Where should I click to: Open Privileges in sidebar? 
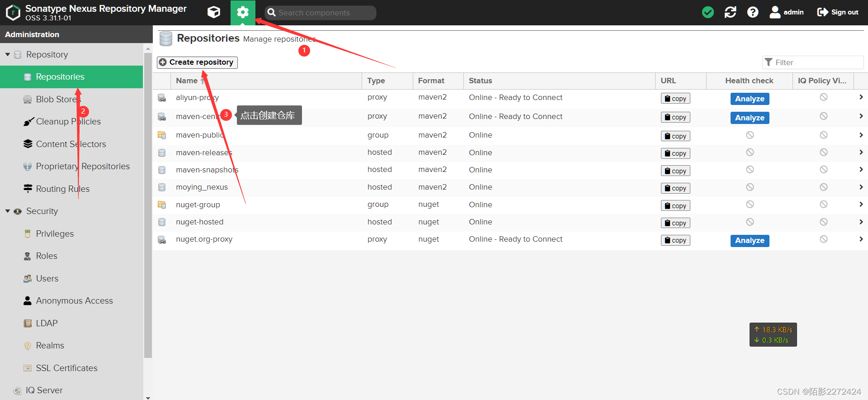(x=71, y=233)
